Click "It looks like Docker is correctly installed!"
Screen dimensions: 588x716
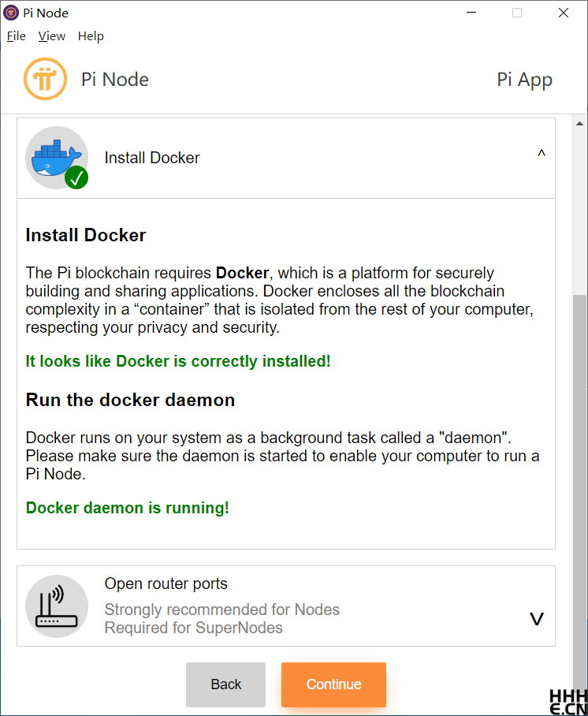[178, 361]
